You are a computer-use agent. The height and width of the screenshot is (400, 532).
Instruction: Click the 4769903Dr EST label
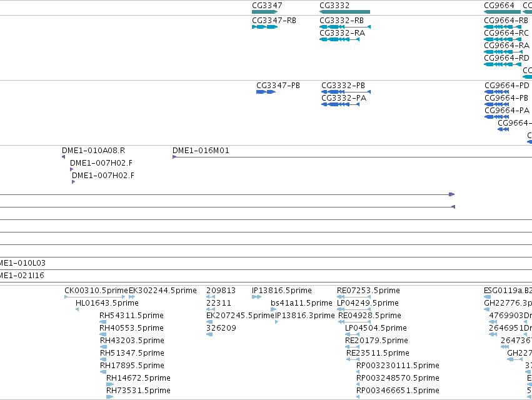511,316
